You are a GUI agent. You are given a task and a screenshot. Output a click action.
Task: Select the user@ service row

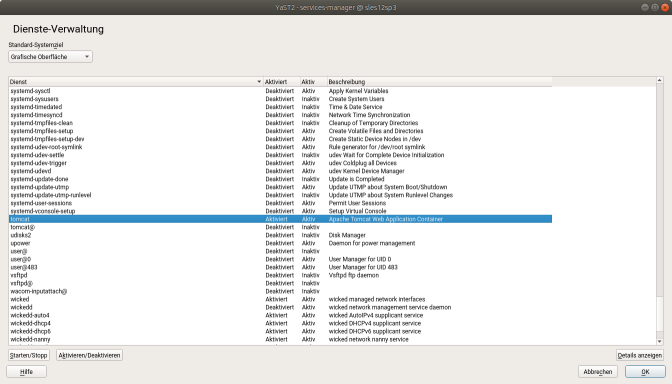[x=280, y=251]
